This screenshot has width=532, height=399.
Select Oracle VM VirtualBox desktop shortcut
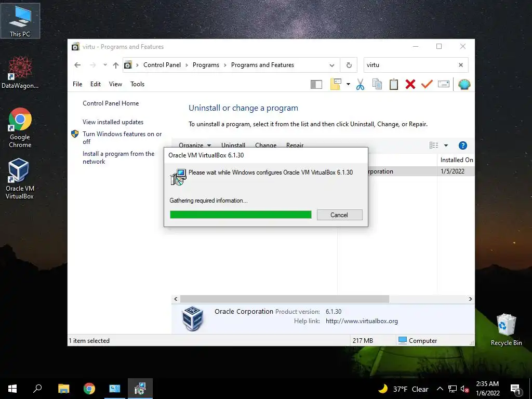pyautogui.click(x=20, y=179)
